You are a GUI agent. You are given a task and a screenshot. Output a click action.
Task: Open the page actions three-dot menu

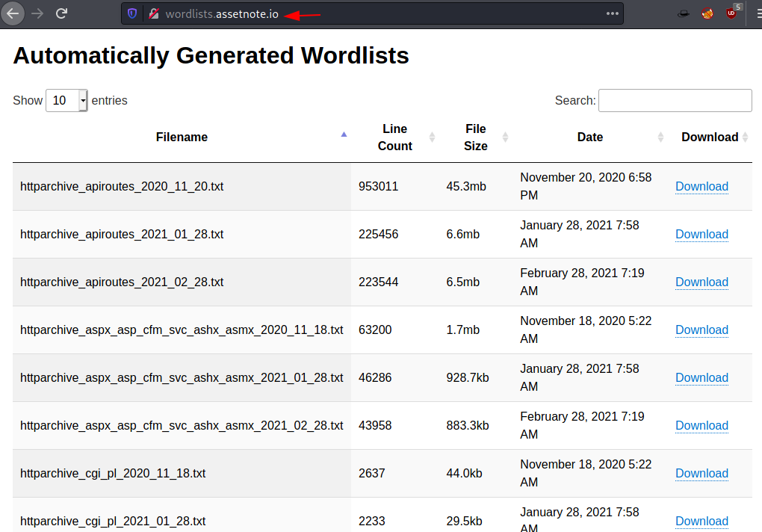click(x=613, y=13)
